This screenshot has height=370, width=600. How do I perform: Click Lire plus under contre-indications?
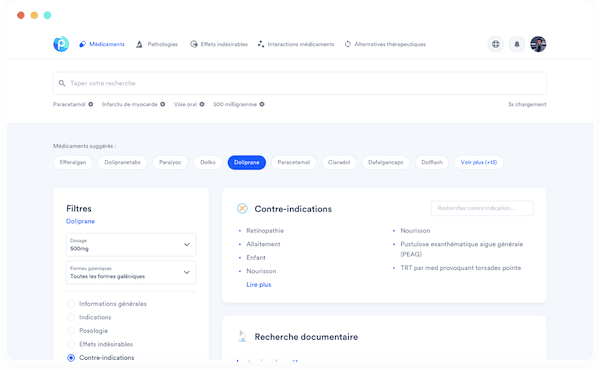(x=259, y=285)
